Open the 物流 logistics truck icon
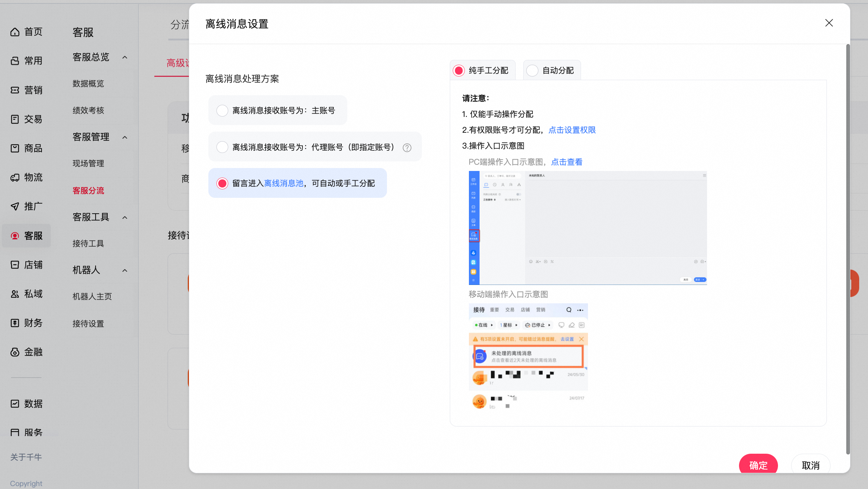 [x=15, y=178]
